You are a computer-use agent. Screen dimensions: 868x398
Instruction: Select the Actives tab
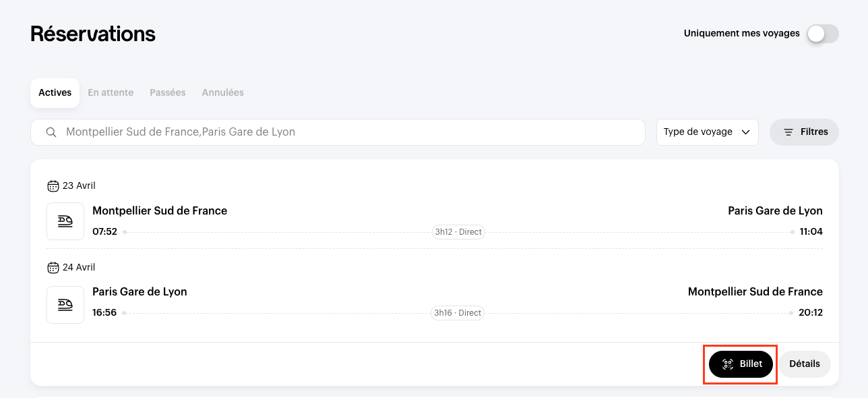[55, 92]
